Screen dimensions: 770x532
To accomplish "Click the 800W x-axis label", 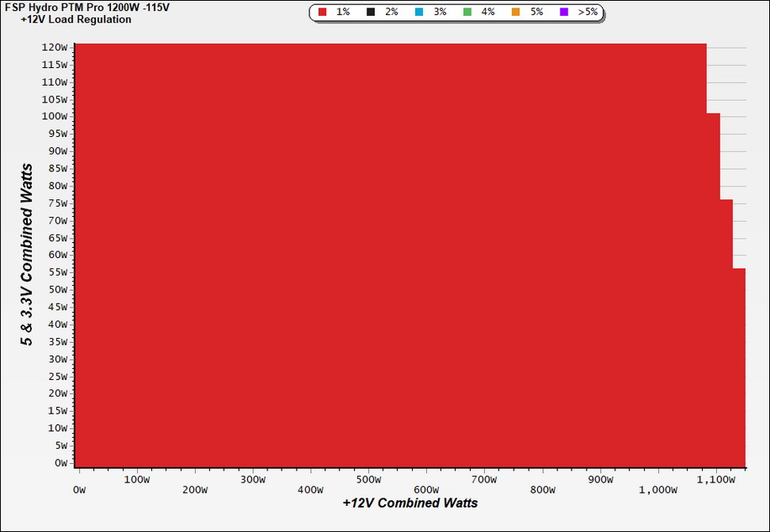I will click(x=543, y=490).
